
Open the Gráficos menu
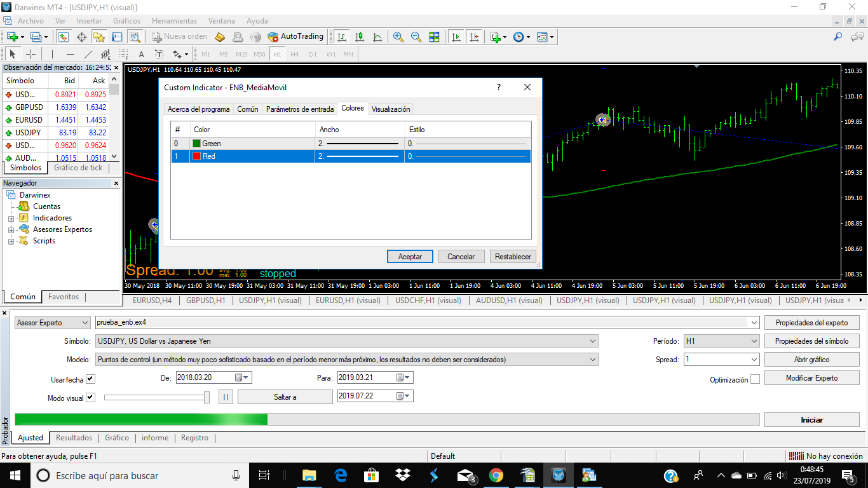coord(126,21)
